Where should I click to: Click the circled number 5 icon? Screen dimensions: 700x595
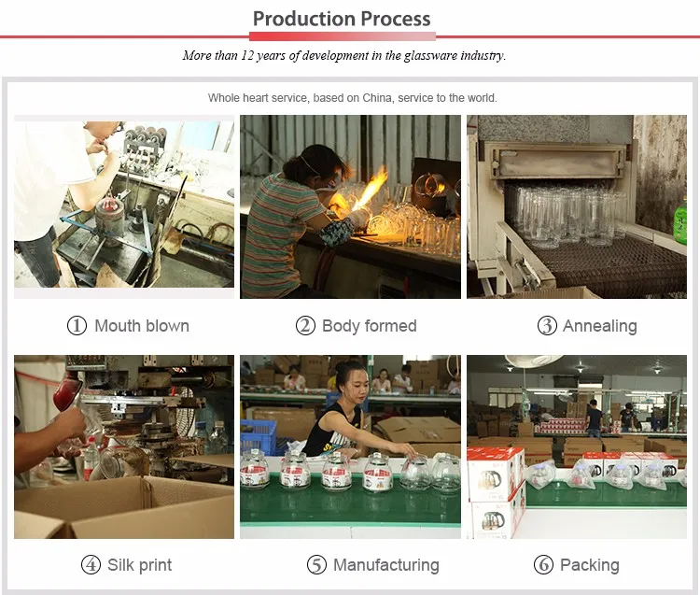click(316, 564)
